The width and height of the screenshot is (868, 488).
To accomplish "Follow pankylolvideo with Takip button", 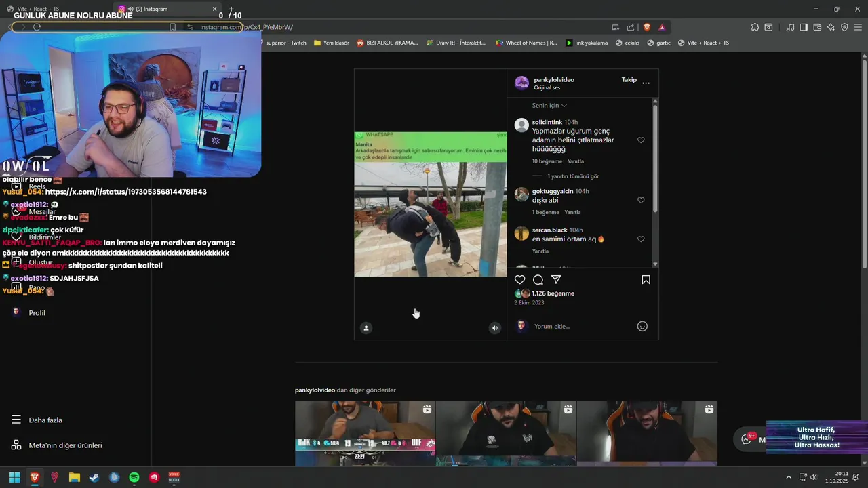I will pos(629,80).
